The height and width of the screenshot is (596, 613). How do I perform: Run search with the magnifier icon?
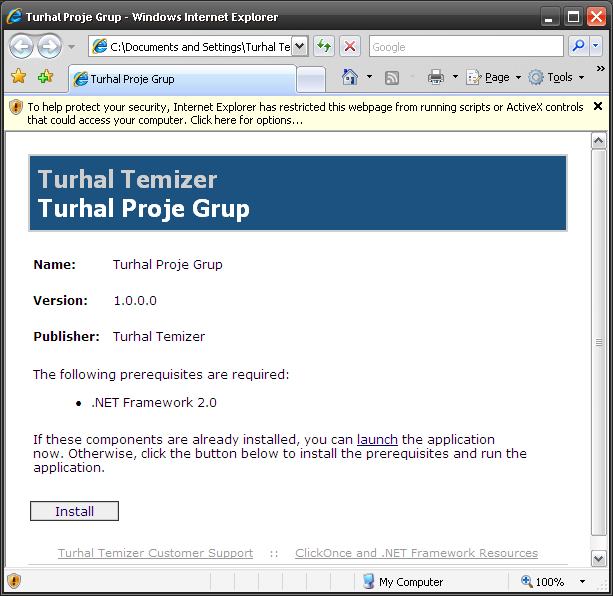tap(578, 47)
